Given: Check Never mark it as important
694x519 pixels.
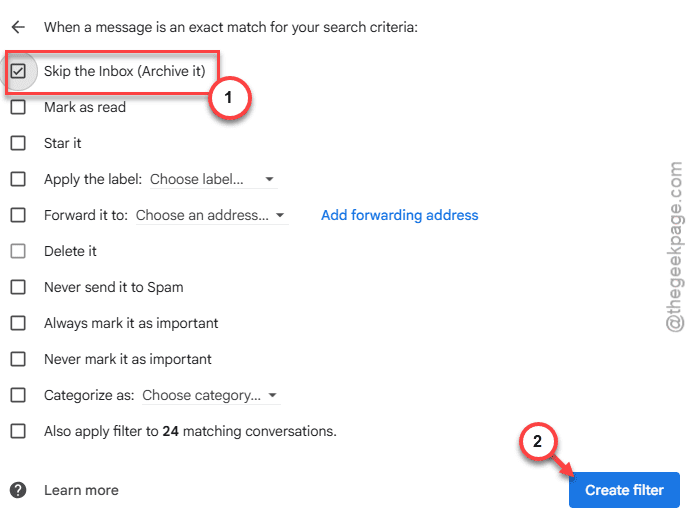Looking at the screenshot, I should [18, 359].
